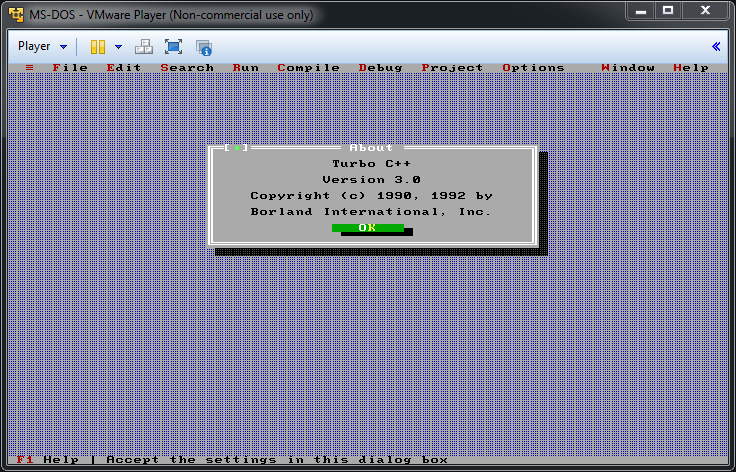Open the Unity mode icon in toolbar
736x472 pixels.
[x=204, y=47]
